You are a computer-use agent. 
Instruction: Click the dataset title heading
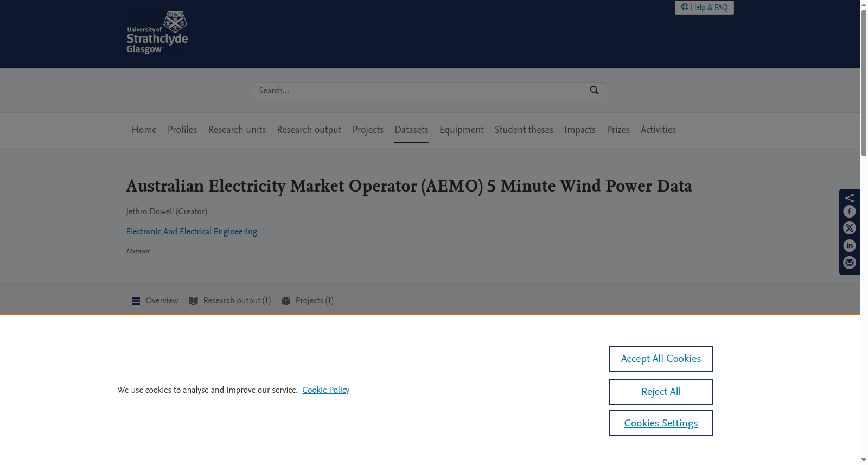pyautogui.click(x=409, y=186)
